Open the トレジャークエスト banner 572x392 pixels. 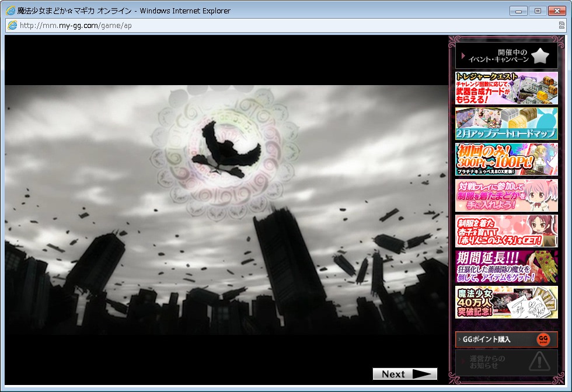[x=507, y=88]
